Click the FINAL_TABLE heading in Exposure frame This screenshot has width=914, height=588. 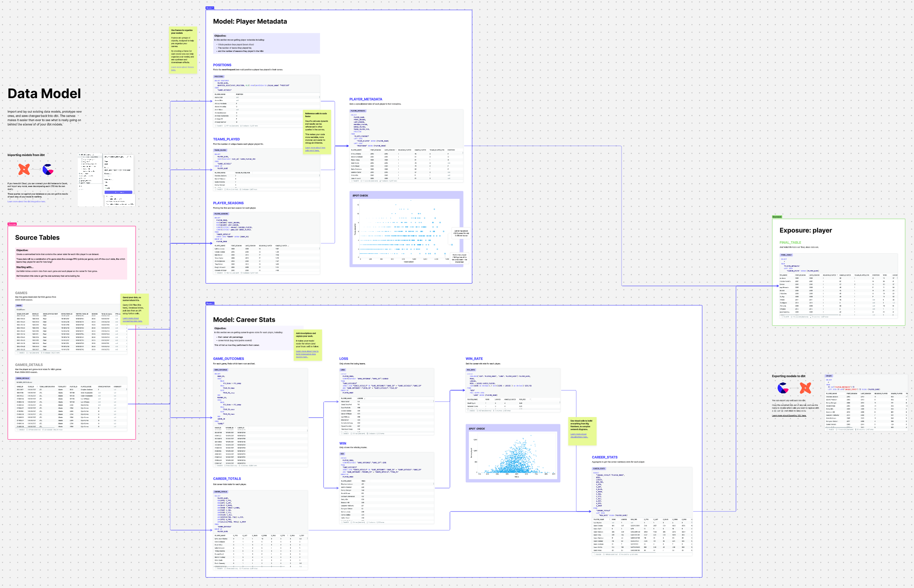(x=790, y=243)
